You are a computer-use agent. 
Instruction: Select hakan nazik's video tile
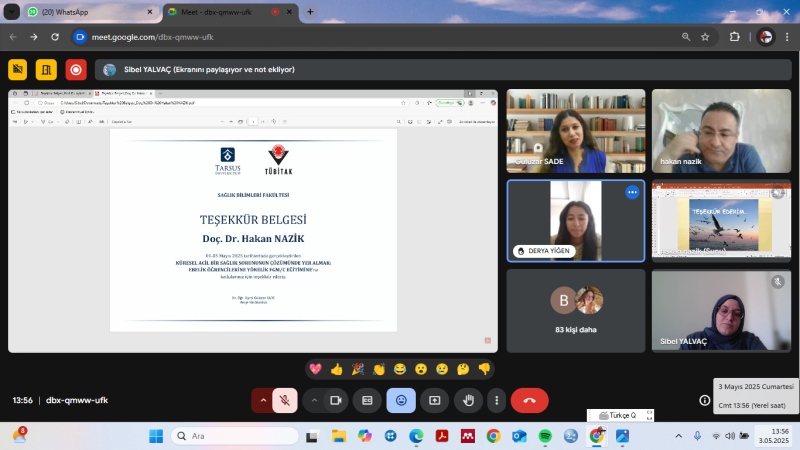(721, 131)
